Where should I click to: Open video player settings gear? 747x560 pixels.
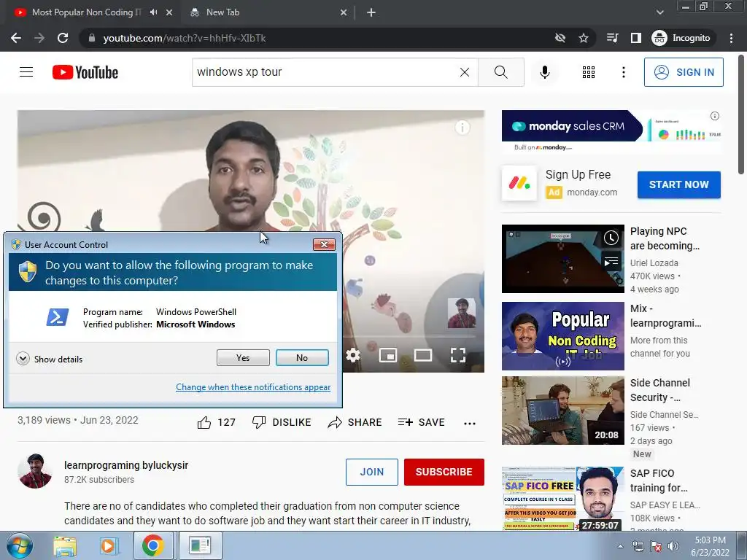coord(353,355)
